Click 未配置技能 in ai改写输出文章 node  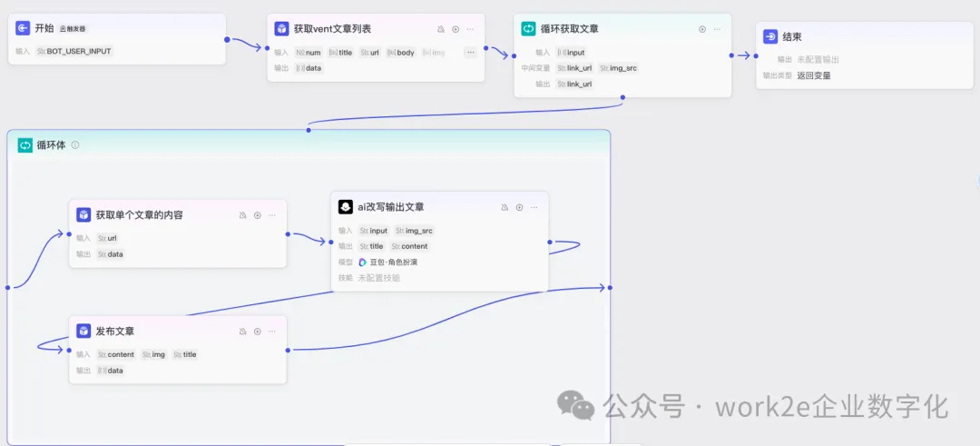pyautogui.click(x=378, y=278)
